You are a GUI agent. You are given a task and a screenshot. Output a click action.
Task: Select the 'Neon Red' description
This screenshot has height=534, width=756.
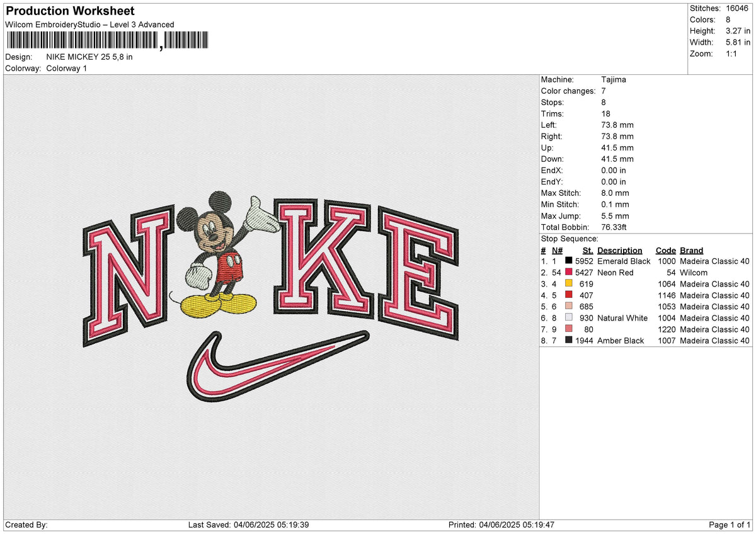616,273
